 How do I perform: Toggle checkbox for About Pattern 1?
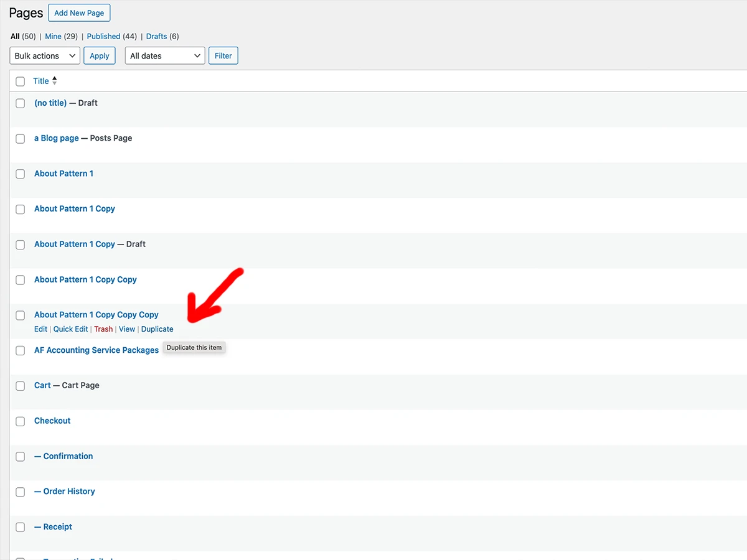pyautogui.click(x=21, y=174)
